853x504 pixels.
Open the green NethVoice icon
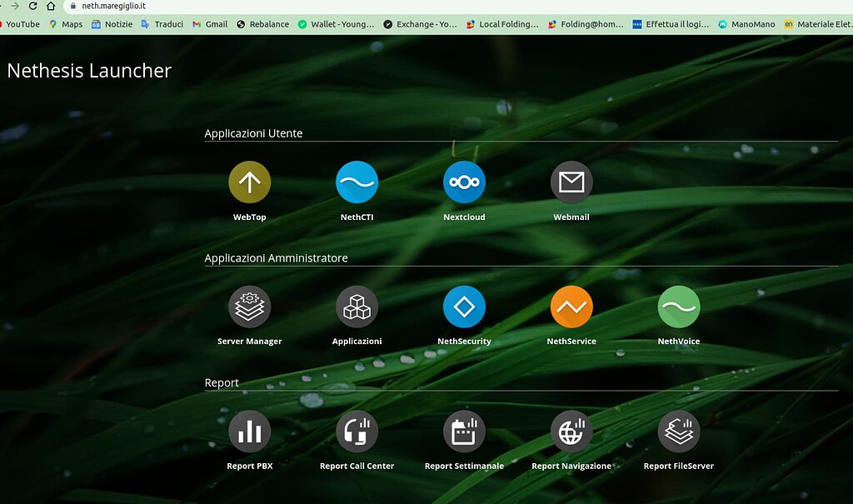click(678, 307)
